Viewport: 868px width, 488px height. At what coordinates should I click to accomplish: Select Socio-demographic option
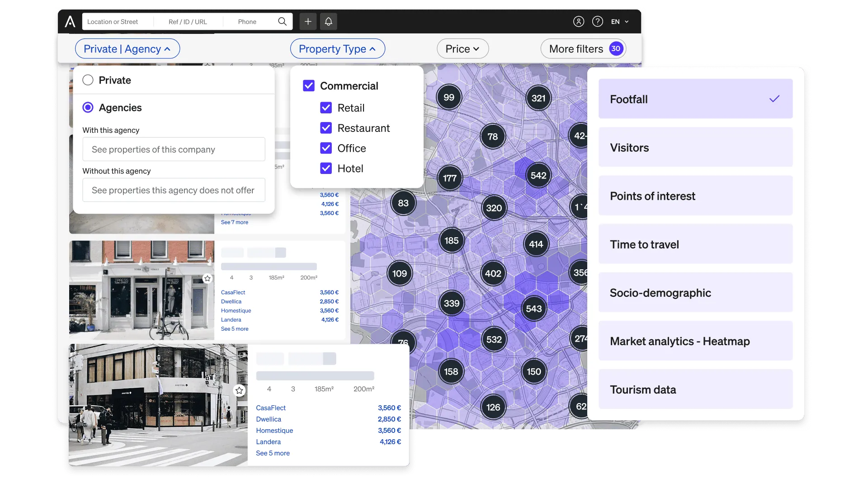click(x=695, y=292)
